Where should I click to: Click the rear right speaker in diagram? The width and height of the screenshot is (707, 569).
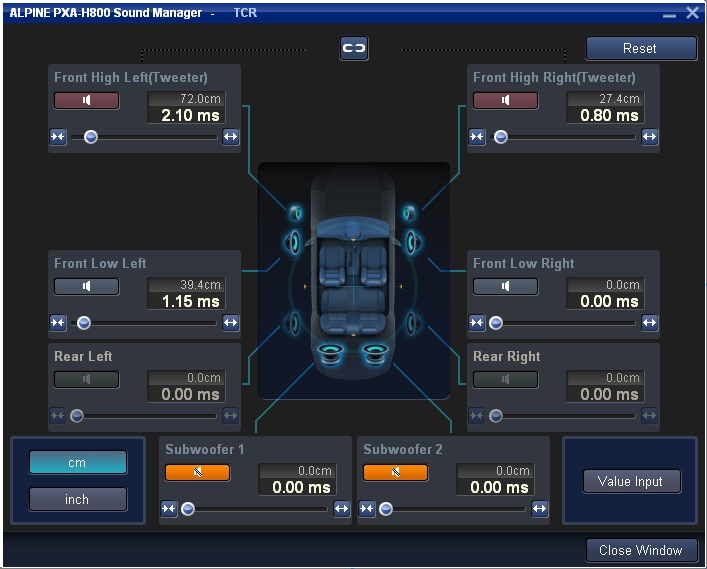(413, 323)
